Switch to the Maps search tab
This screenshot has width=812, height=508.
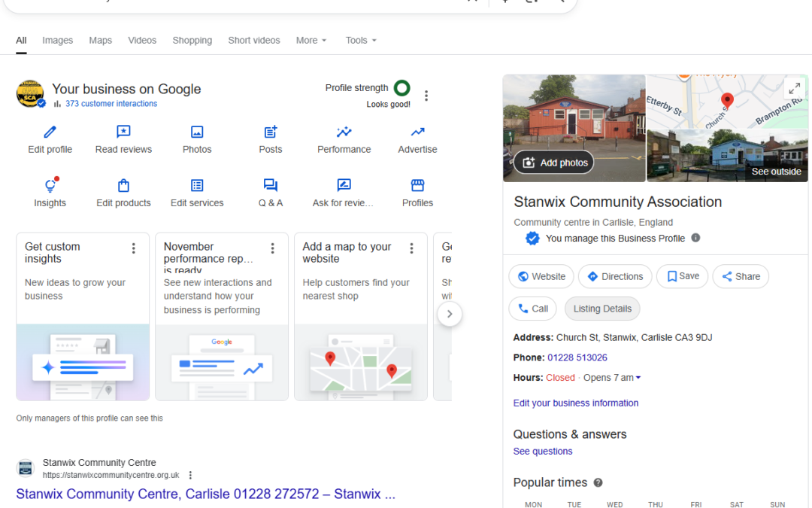100,41
